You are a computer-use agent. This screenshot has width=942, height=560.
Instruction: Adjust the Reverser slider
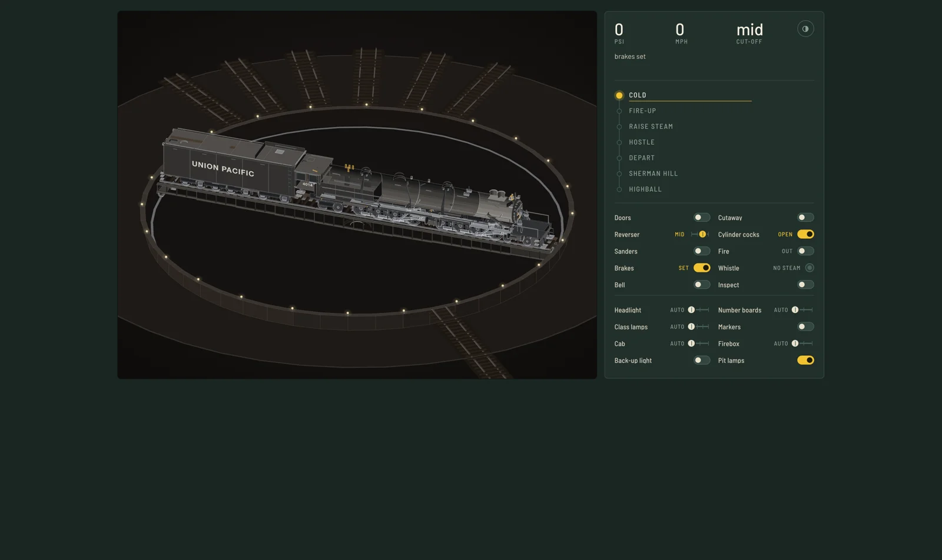[699, 234]
